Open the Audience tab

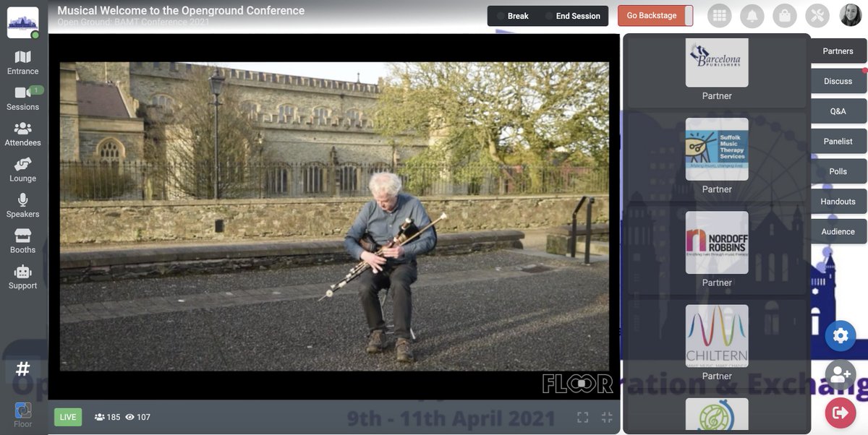(838, 232)
